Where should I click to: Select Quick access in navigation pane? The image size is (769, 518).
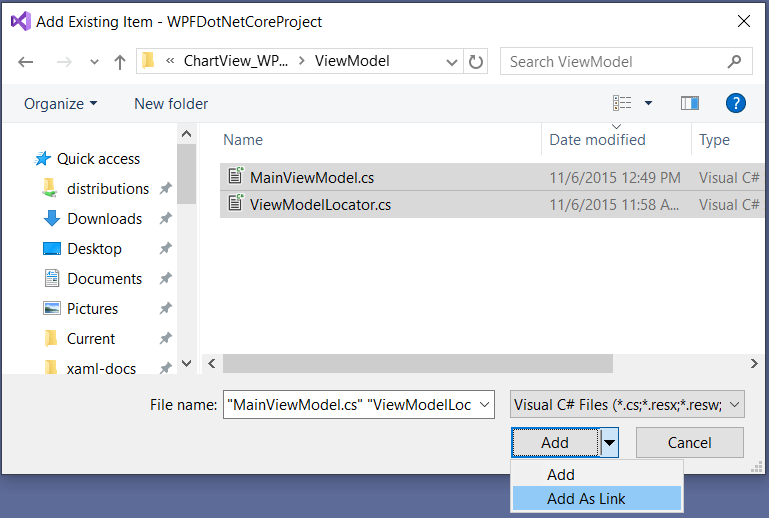98,159
